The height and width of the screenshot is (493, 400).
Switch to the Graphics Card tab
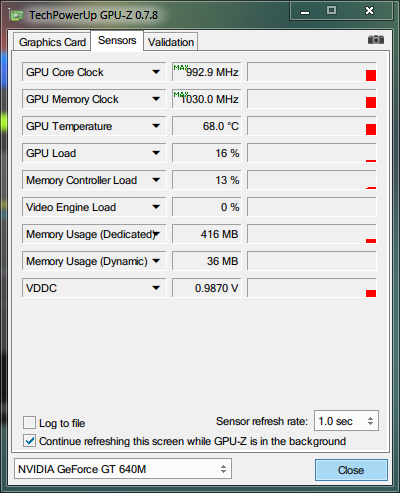[52, 42]
